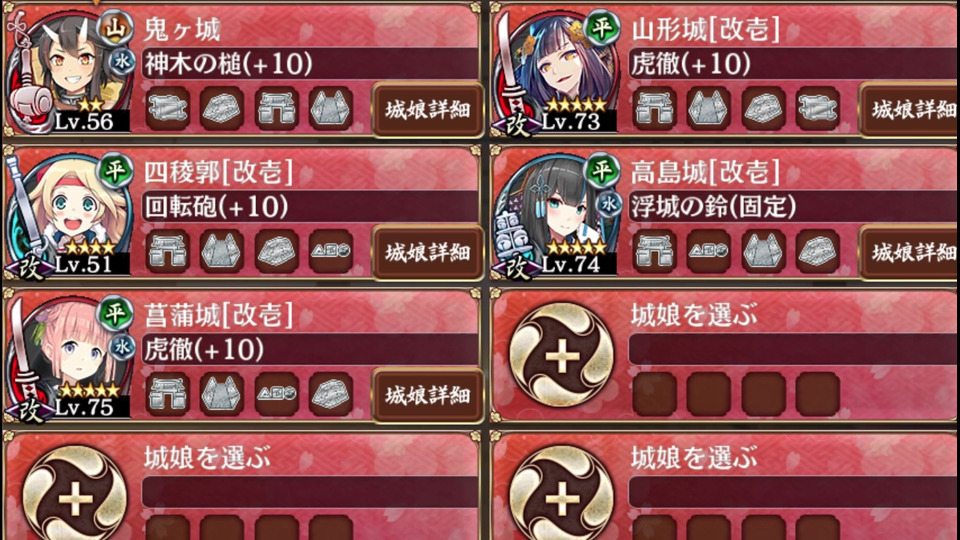960x540 pixels.
Task: Click the 山形城[改壱] character portrait
Action: coord(556,70)
